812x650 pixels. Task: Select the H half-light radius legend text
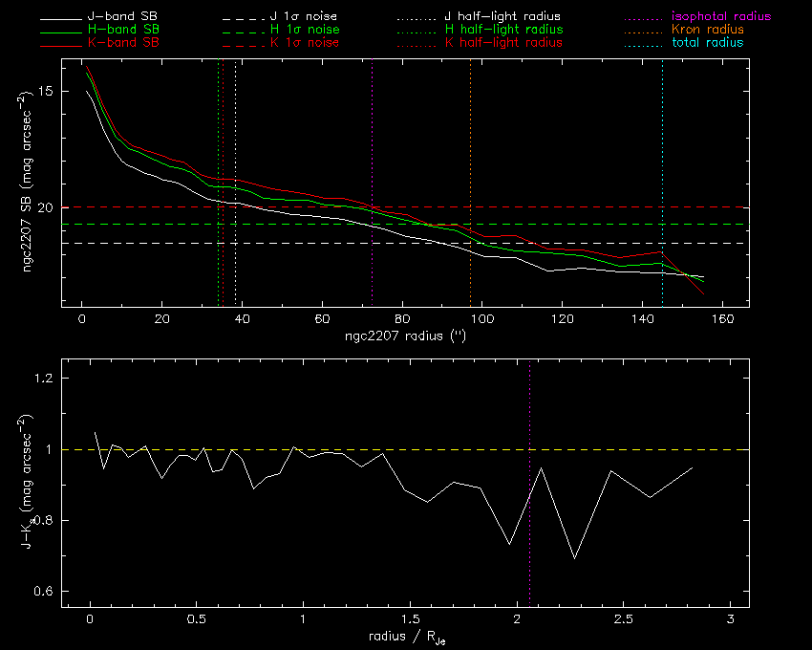click(503, 31)
